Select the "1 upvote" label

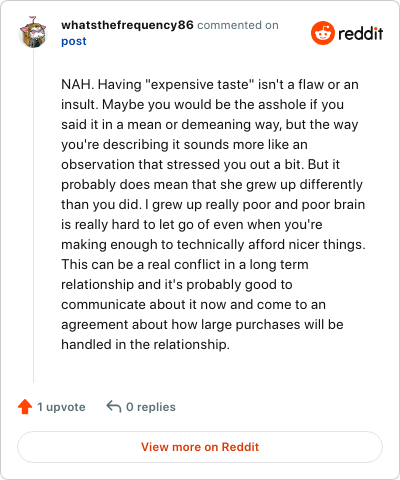(61, 407)
